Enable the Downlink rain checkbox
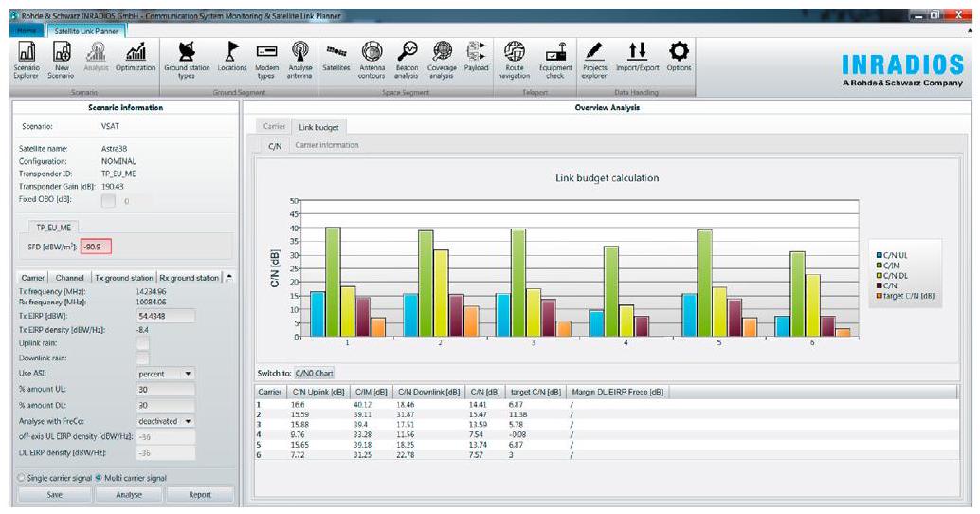 143,358
